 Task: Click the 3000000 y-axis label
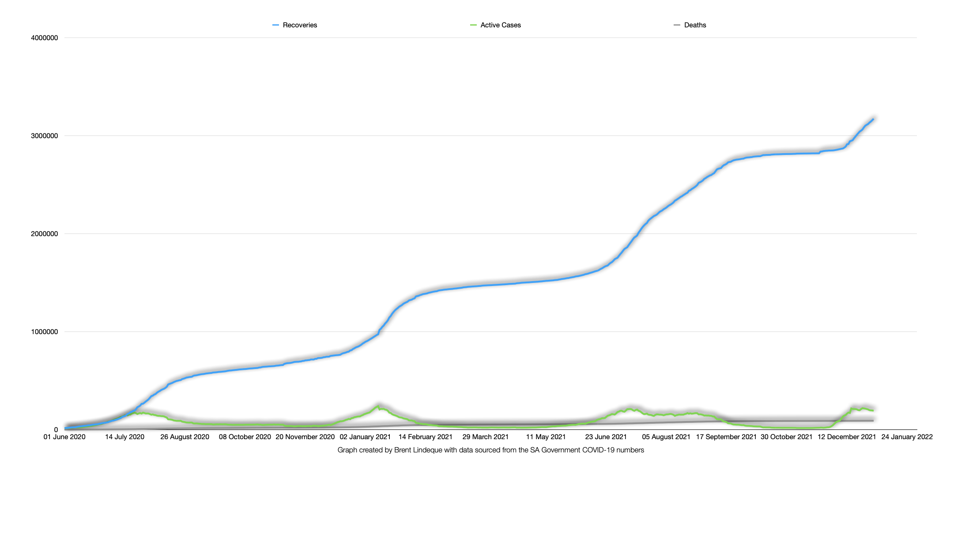click(x=44, y=136)
